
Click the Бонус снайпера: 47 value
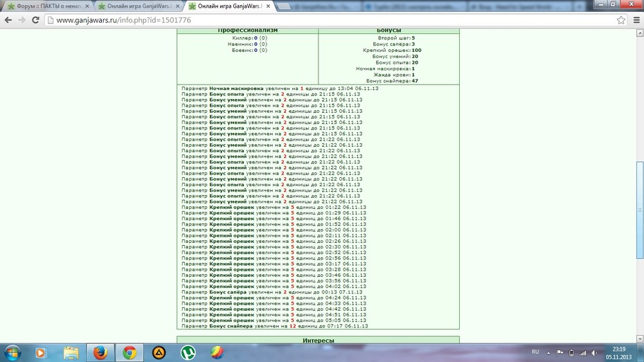(x=392, y=81)
